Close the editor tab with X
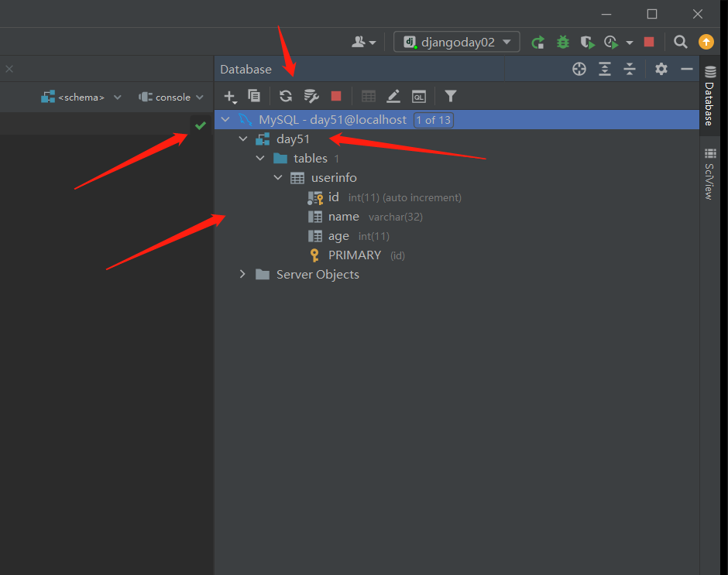This screenshot has width=728, height=575. click(9, 69)
